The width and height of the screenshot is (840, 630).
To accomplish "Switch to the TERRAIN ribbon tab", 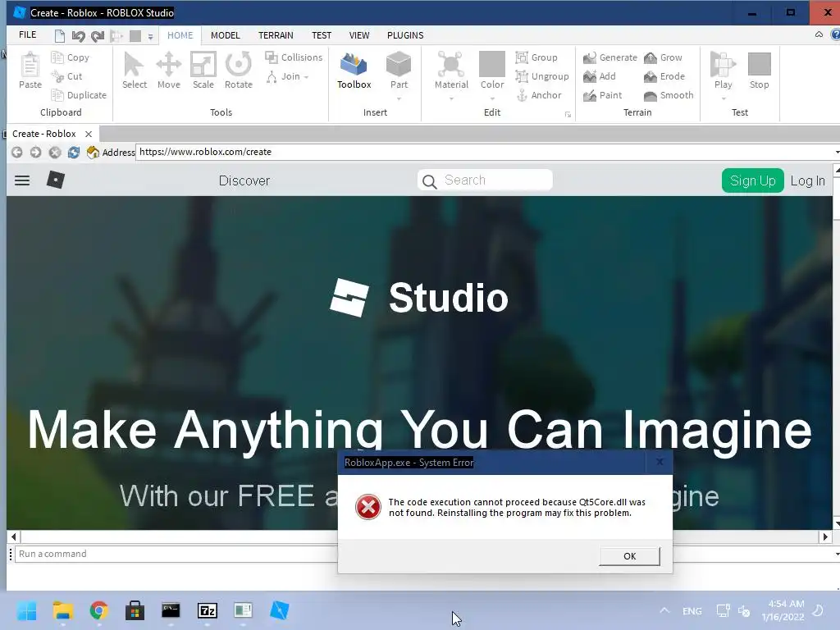I will (x=276, y=35).
